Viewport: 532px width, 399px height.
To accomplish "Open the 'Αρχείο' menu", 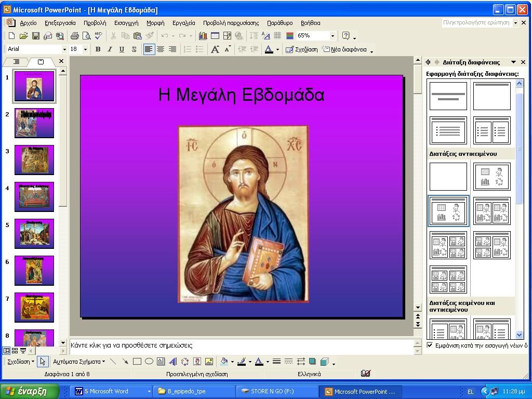I will (x=28, y=23).
